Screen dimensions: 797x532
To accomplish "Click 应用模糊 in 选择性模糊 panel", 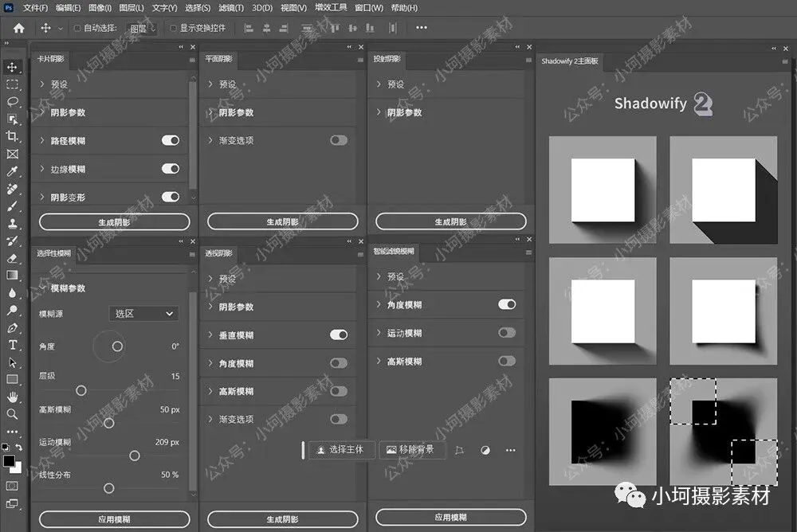I will click(x=114, y=519).
